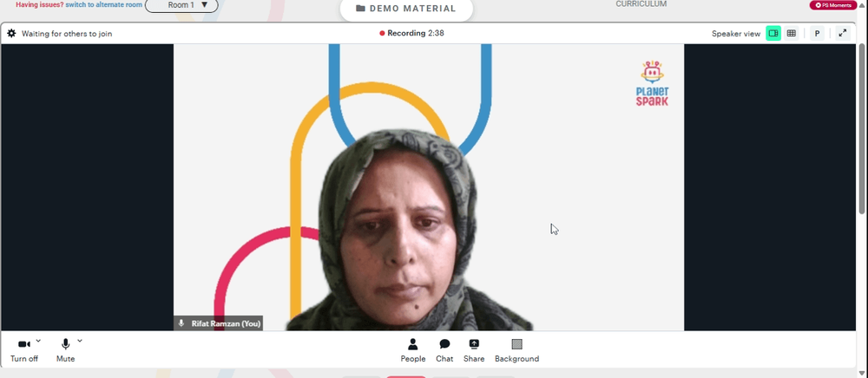Click the PlanetSpark logo
This screenshot has width=868, height=378.
pos(652,83)
